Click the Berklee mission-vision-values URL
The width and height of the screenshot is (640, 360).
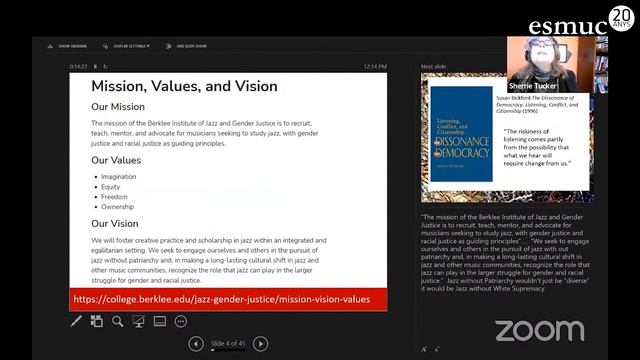coord(222,299)
